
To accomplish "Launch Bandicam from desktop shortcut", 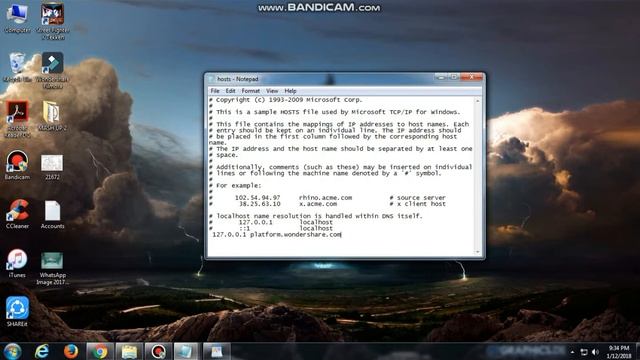I will coord(17,165).
